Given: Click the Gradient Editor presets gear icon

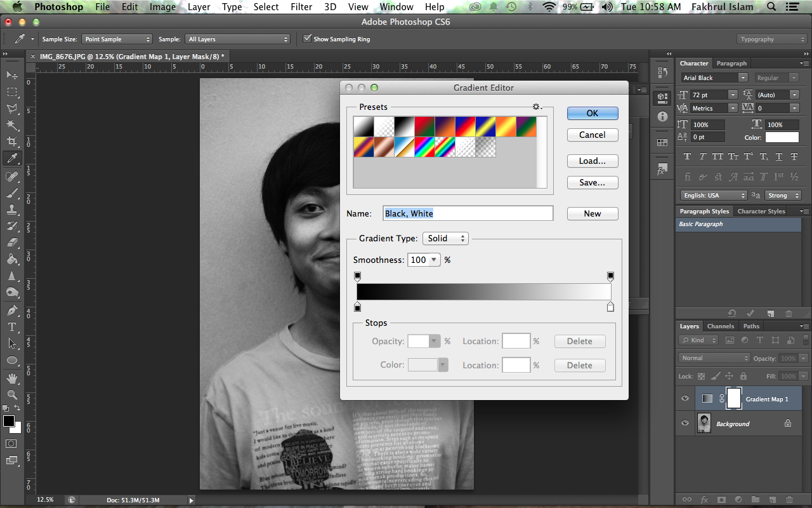Looking at the screenshot, I should (x=537, y=107).
